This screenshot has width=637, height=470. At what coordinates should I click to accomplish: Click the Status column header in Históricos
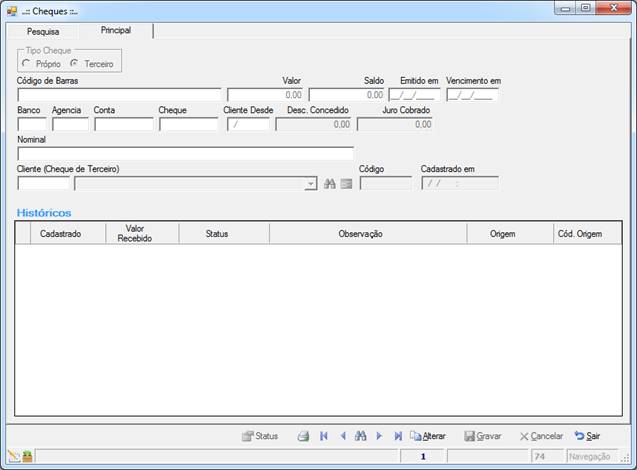(x=224, y=234)
